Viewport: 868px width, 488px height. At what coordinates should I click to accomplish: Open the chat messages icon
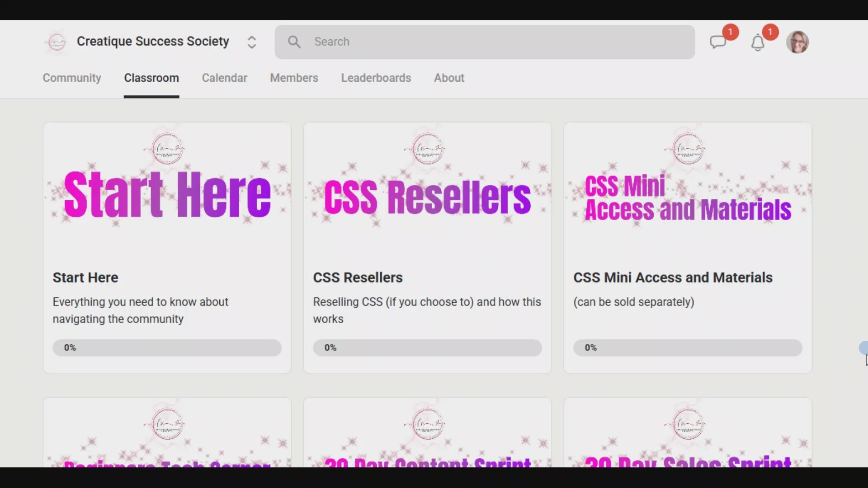click(718, 42)
